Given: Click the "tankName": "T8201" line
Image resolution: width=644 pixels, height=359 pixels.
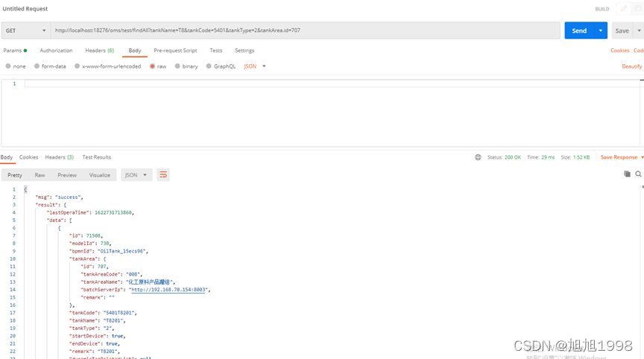Looking at the screenshot, I should 98,320.
